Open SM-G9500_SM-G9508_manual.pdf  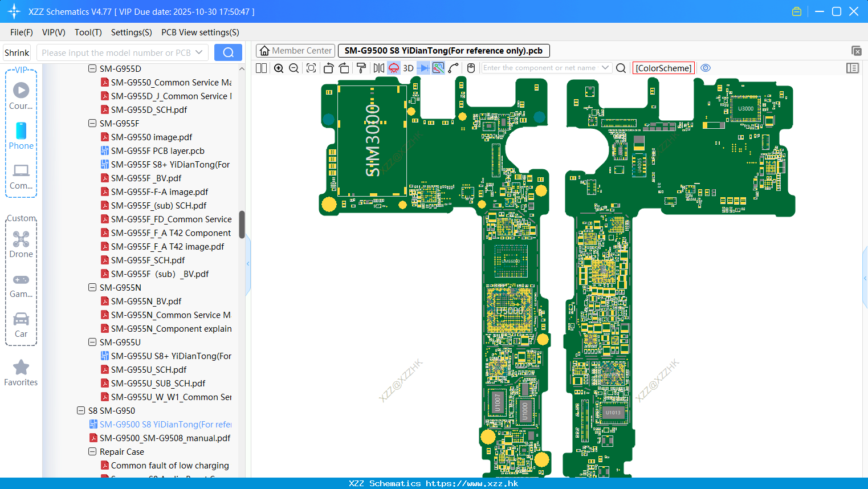pos(160,438)
